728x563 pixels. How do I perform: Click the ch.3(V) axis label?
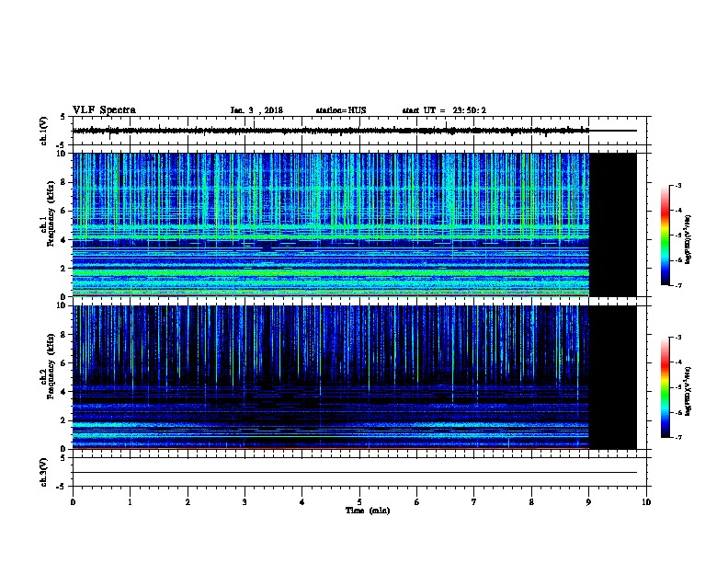[44, 472]
